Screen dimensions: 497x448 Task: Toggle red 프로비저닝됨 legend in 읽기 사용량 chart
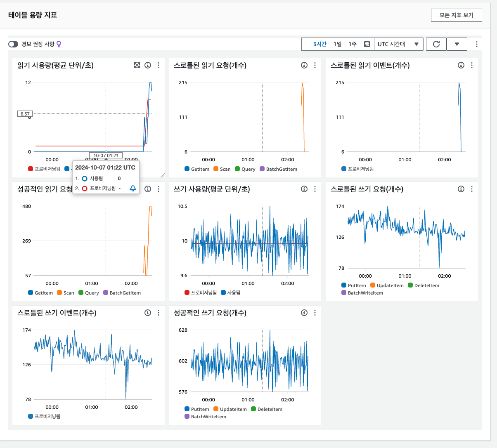(x=44, y=169)
